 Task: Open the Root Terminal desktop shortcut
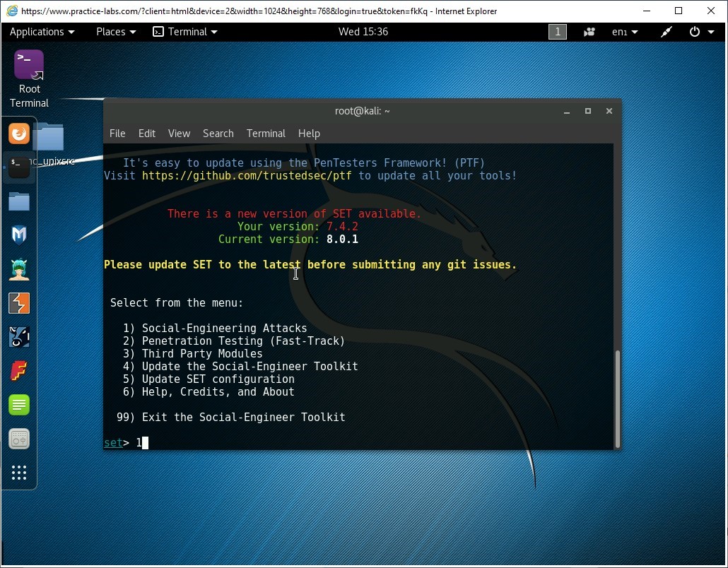[29, 79]
